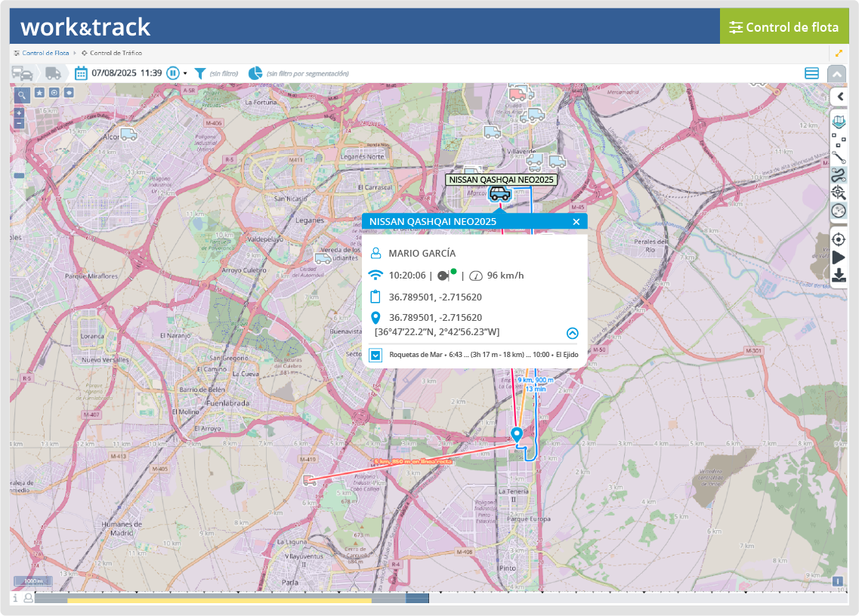The width and height of the screenshot is (859, 616).
Task: Expand the Roquetas de Mar trip details
Action: pos(375,355)
